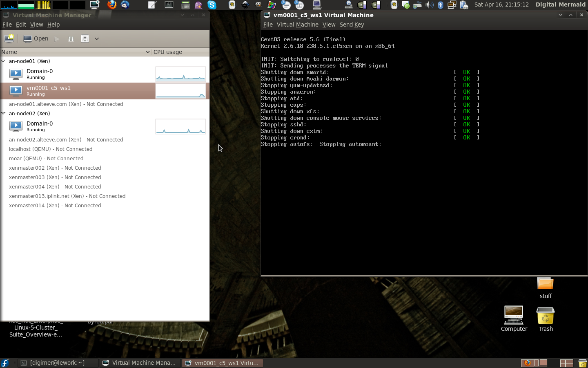Click the volume speaker icon in system tray
Screen dimensions: 588x368
pos(429,4)
